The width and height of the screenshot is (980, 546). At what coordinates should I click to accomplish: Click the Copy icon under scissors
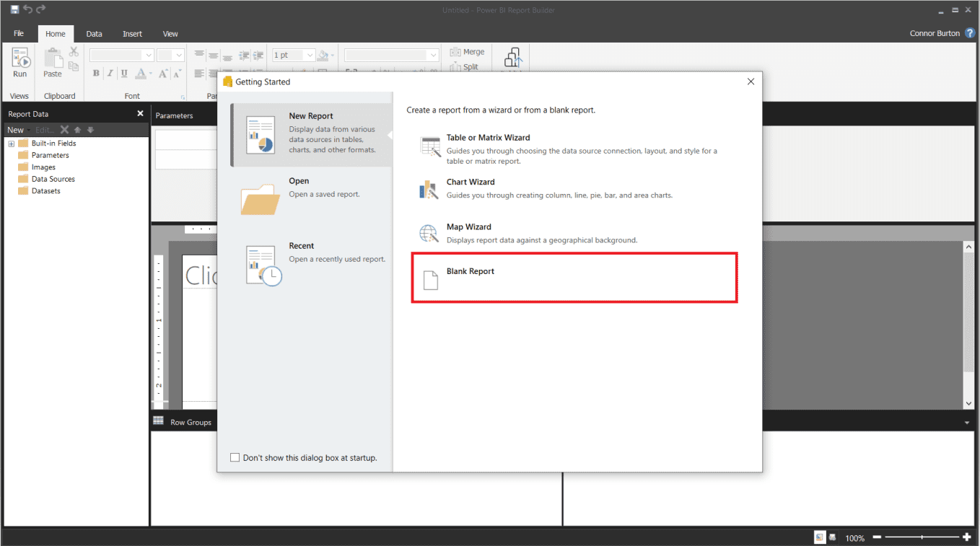pyautogui.click(x=74, y=66)
